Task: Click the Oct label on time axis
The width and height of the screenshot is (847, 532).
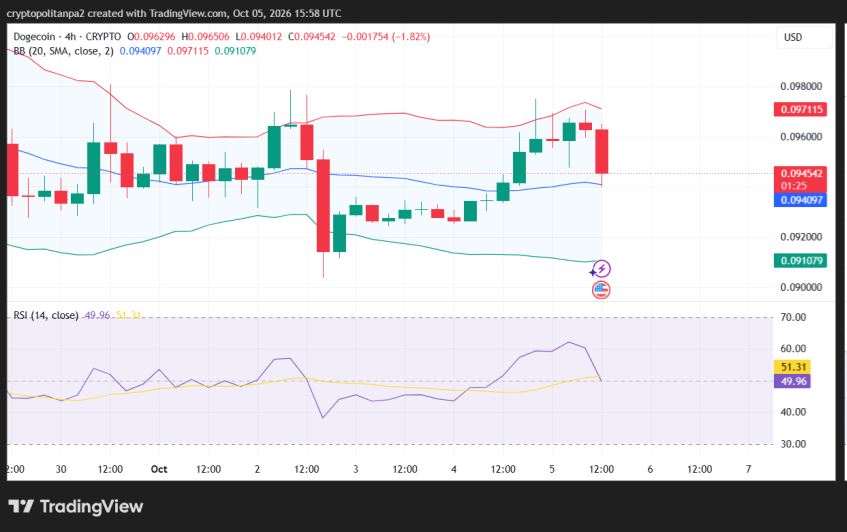Action: tap(159, 469)
